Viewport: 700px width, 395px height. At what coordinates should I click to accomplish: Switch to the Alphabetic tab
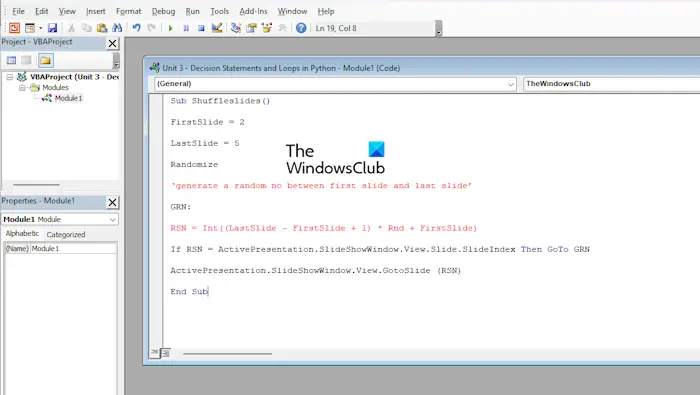(x=22, y=234)
